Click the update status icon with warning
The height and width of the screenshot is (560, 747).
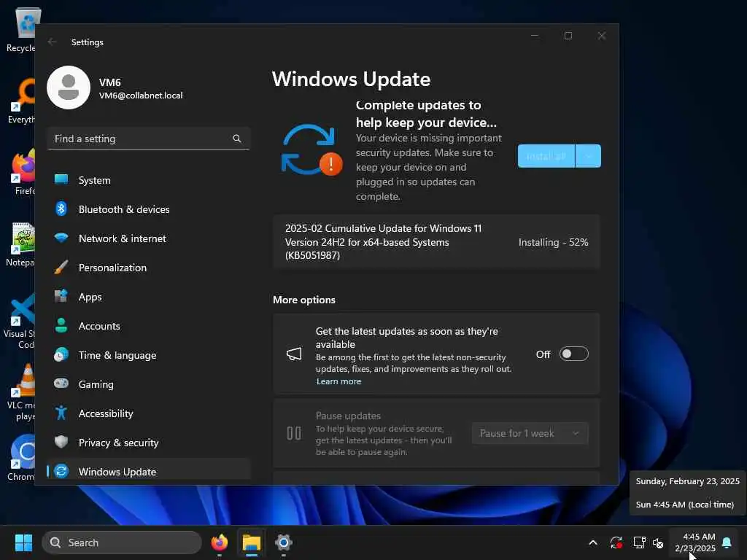point(311,150)
